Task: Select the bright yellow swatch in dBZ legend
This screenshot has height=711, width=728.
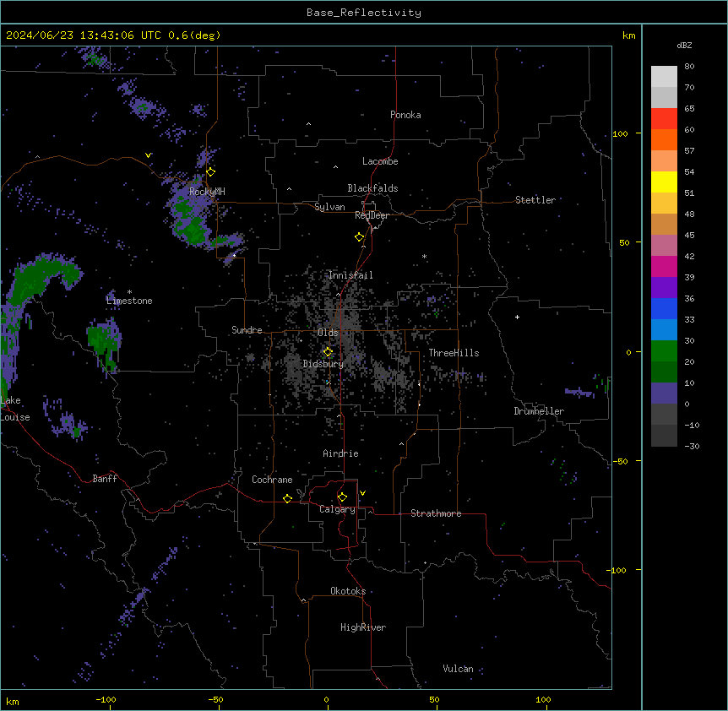Action: (x=664, y=182)
